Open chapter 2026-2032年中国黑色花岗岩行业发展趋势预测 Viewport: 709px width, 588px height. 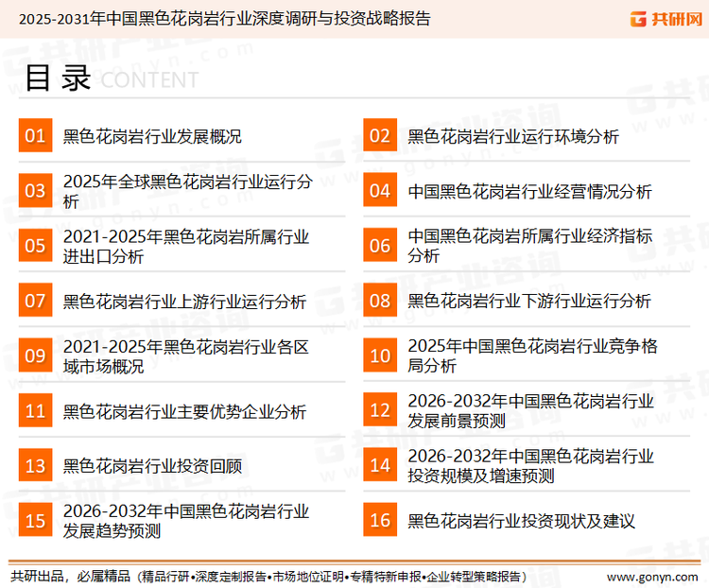(x=186, y=521)
